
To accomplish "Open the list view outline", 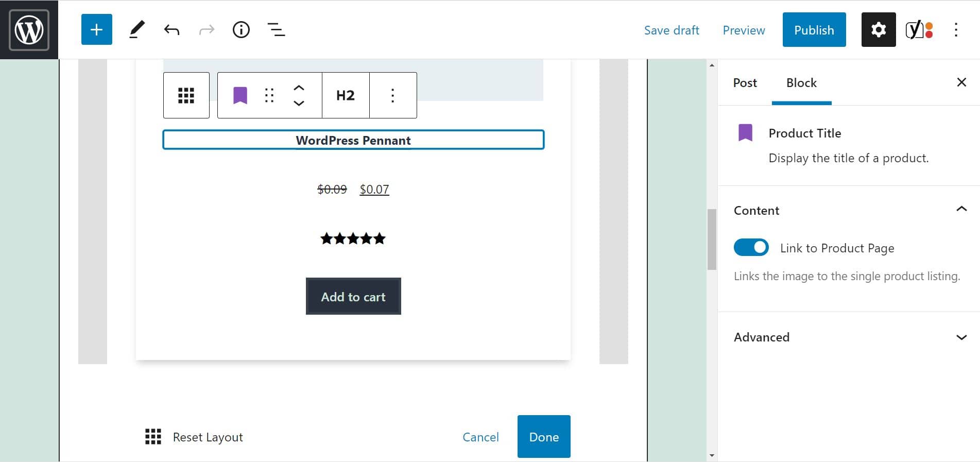I will pyautogui.click(x=277, y=30).
